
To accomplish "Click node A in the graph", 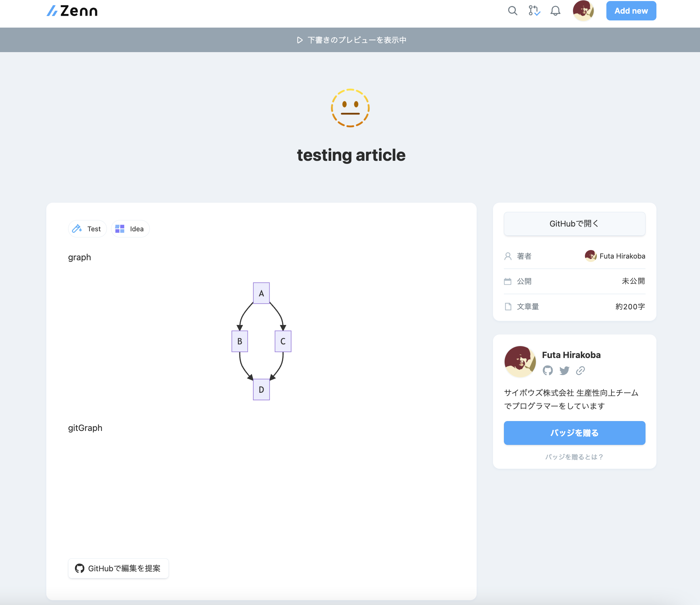I will pyautogui.click(x=261, y=293).
